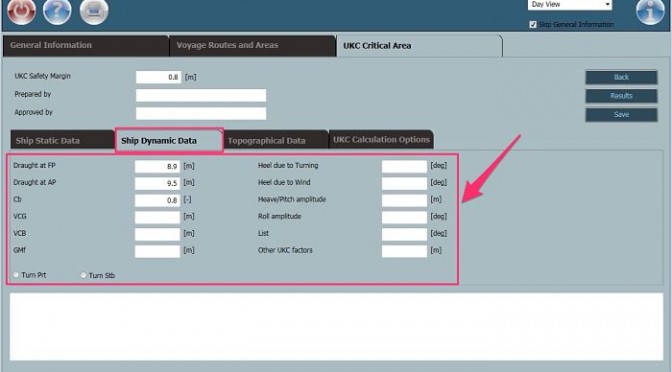This screenshot has width=672, height=372.
Task: Click the Cb value field
Action: (157, 200)
